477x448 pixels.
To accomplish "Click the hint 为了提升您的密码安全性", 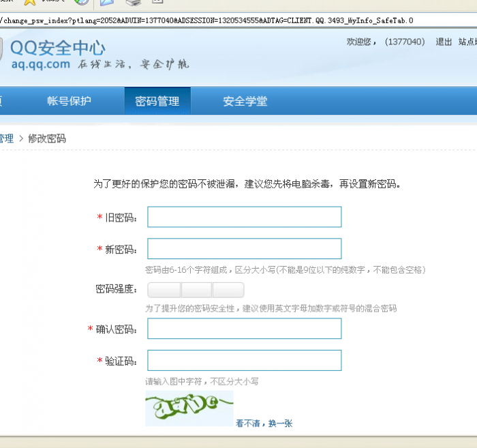I will pos(190,309).
